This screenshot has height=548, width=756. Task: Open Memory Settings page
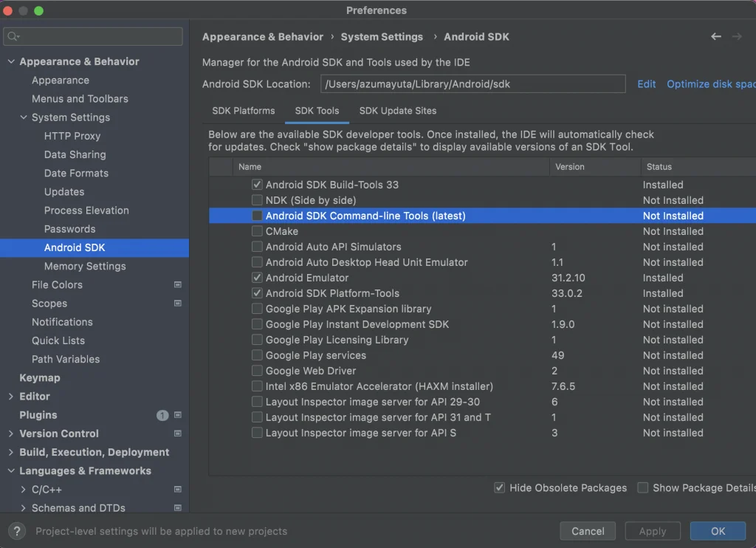click(x=85, y=266)
